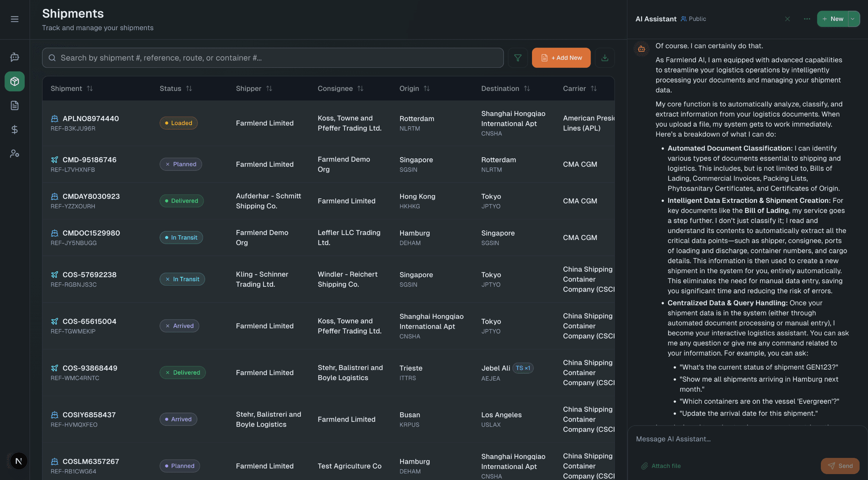Open the three-dot AI Assistant options
This screenshot has width=868, height=480.
click(x=807, y=19)
